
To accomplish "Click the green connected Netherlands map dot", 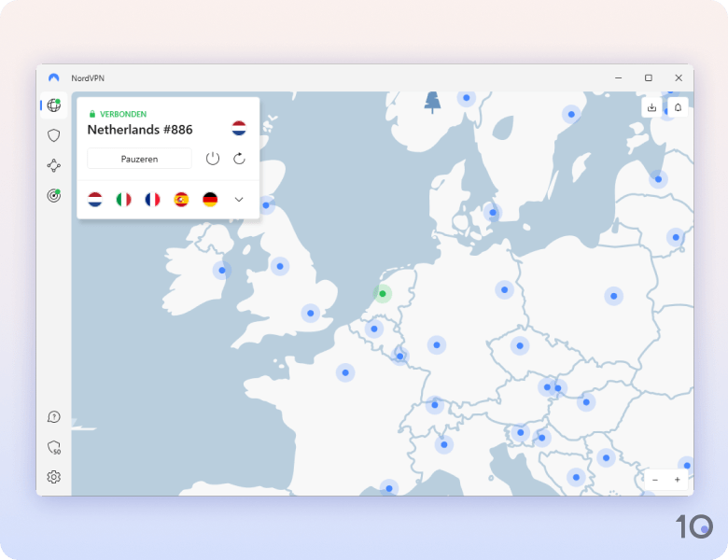I will (383, 293).
